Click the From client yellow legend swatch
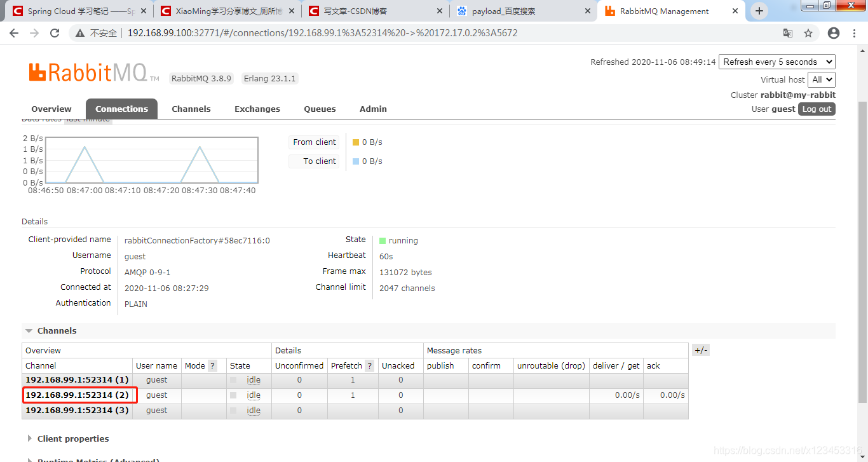 click(356, 142)
